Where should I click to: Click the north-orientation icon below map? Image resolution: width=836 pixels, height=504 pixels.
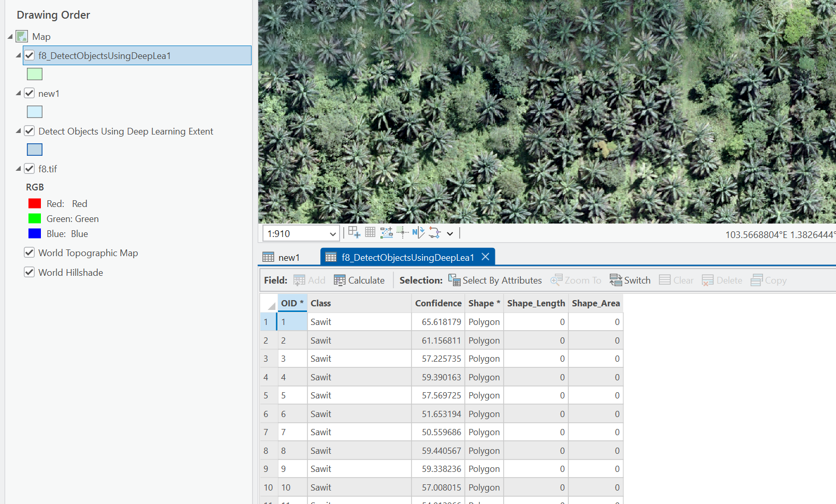(x=418, y=233)
